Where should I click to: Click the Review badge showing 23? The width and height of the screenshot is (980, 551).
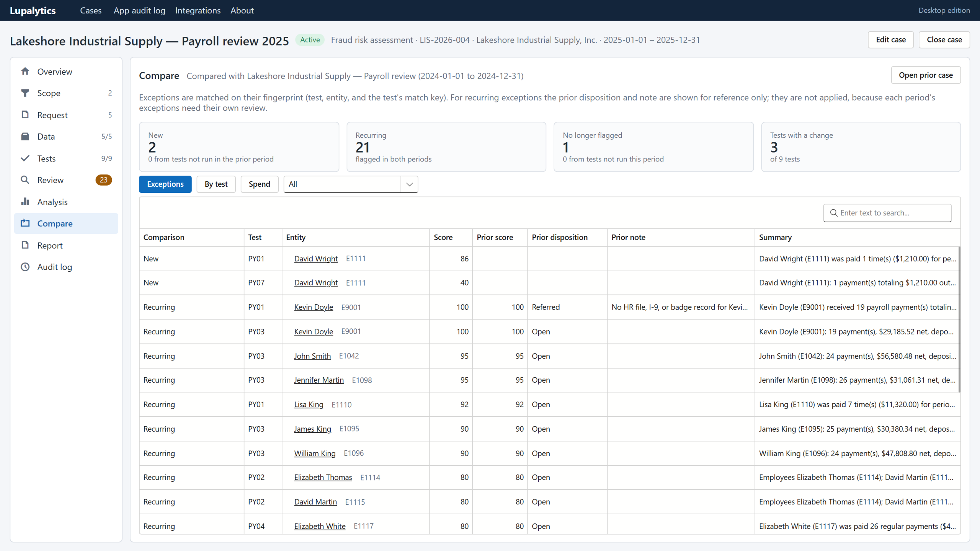pyautogui.click(x=104, y=180)
